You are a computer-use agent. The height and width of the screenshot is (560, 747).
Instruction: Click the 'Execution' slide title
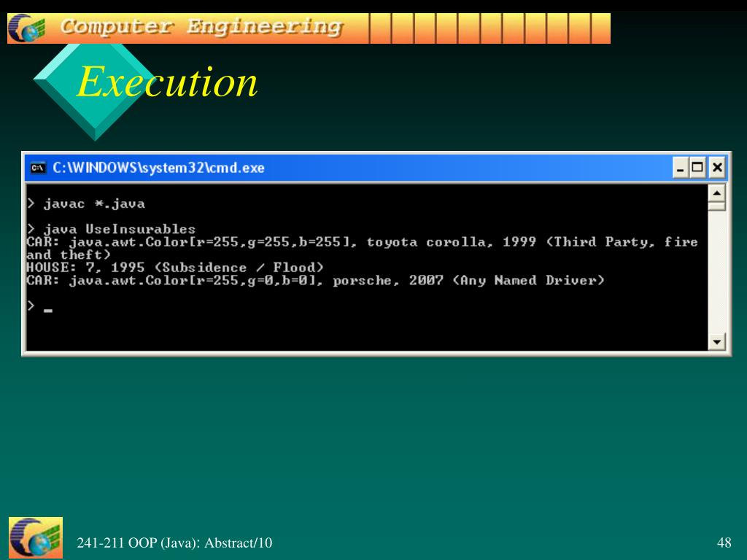point(167,82)
